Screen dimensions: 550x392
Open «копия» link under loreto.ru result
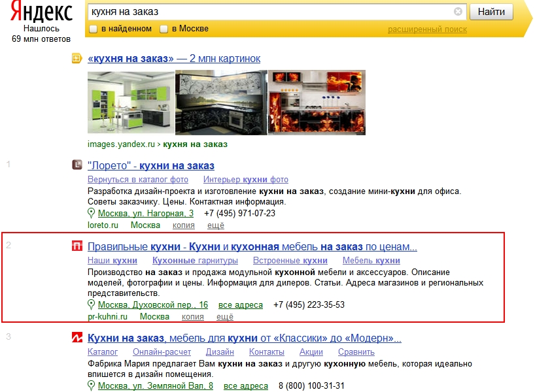pyautogui.click(x=184, y=225)
